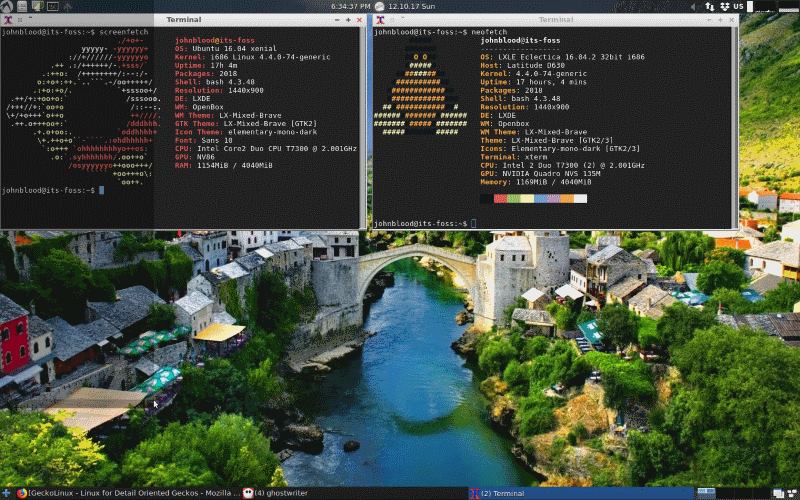The height and width of the screenshot is (500, 800).
Task: Click the plus icon at bottom-left panel
Action: tap(6, 493)
